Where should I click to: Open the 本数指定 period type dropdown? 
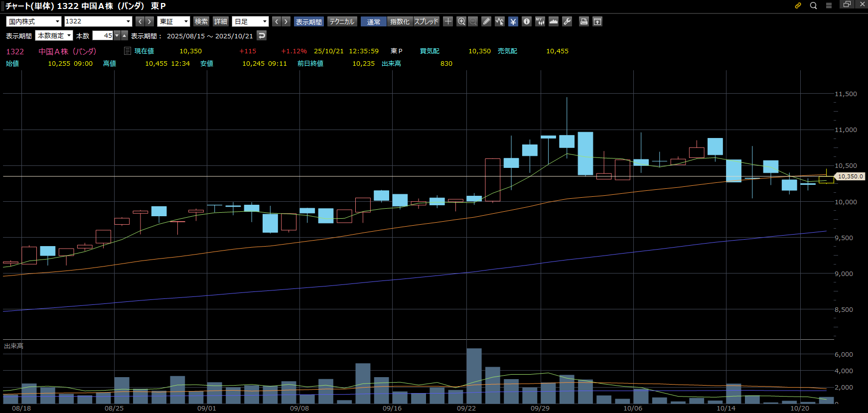[54, 36]
